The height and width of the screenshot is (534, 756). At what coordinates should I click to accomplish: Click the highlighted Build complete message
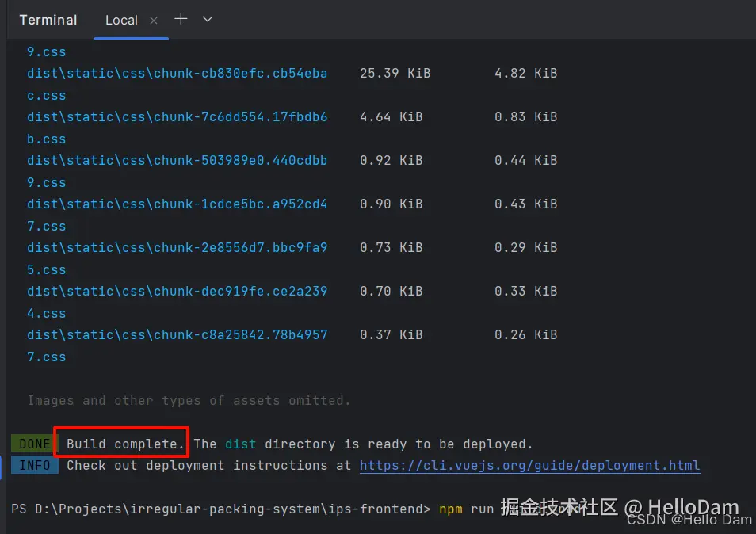click(120, 443)
